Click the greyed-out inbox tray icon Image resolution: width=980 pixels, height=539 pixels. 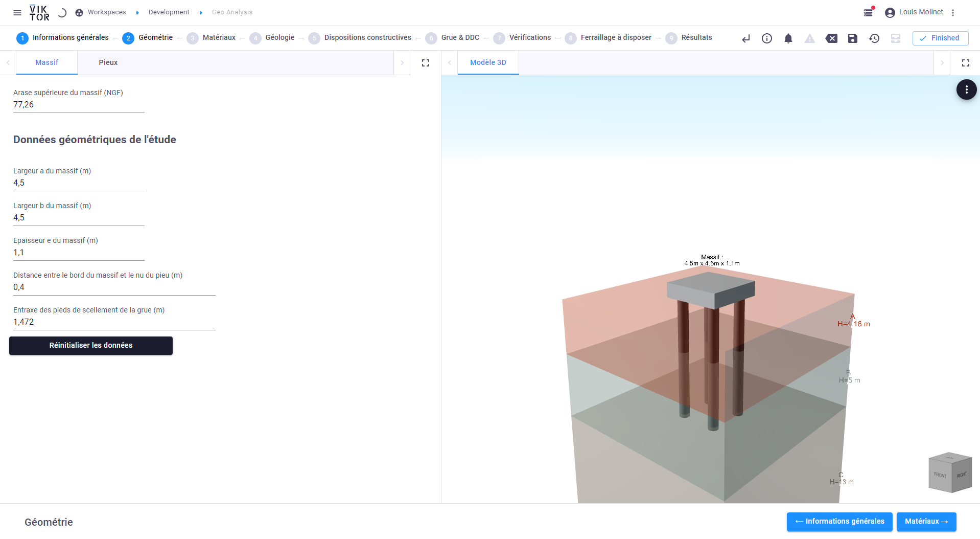[896, 38]
